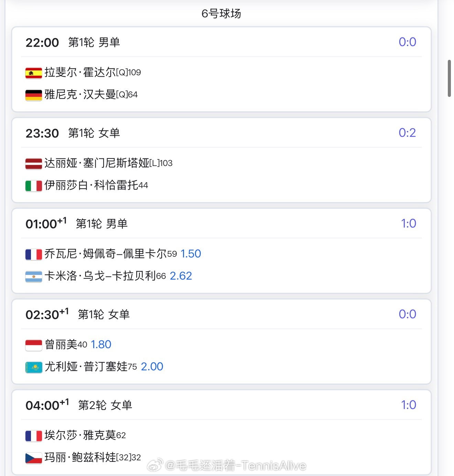
Task: Select the 1.50 odds value
Action: coord(191,254)
